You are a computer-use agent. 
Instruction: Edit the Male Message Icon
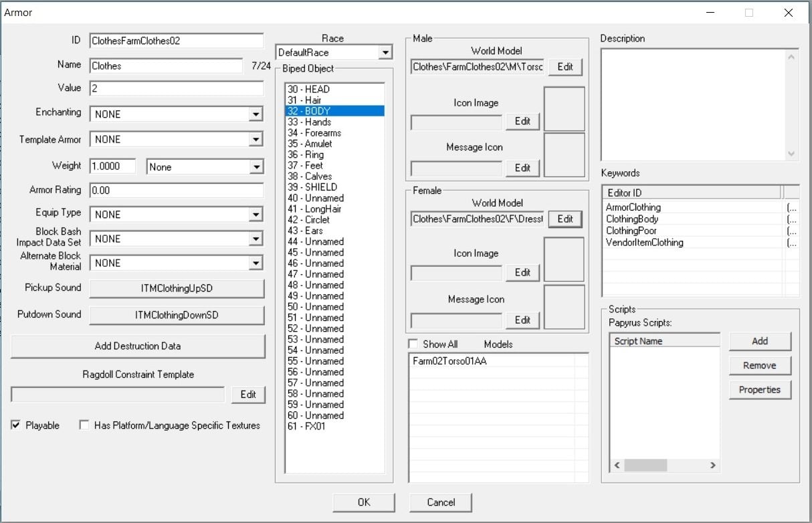(x=522, y=168)
